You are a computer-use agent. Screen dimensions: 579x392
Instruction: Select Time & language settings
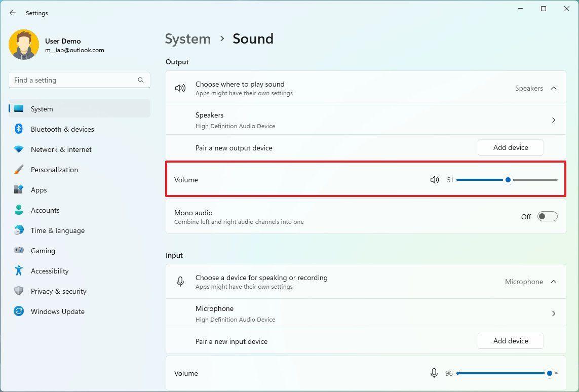point(57,230)
